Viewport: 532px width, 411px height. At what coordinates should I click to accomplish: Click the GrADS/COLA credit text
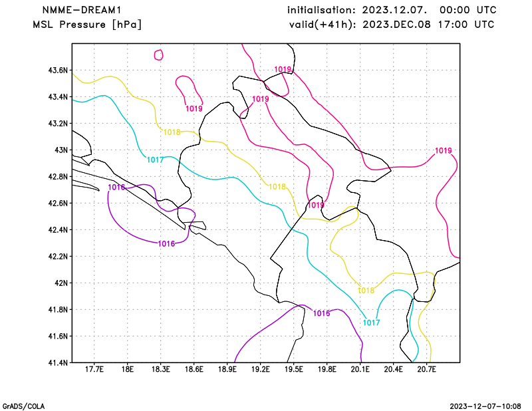click(23, 406)
